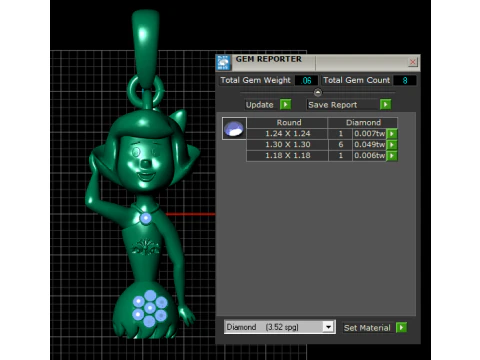Screen dimensions: 480x360
Task: Collapse the panel with the round up-arrow
Action: pos(318,92)
